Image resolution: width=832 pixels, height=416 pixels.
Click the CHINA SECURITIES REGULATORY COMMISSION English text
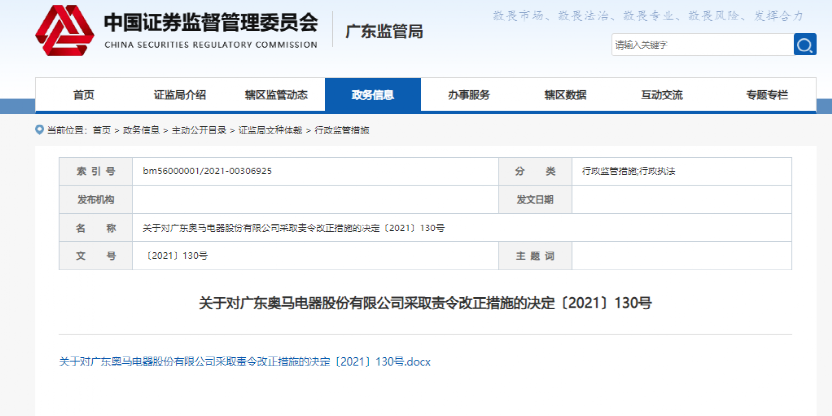(x=211, y=45)
